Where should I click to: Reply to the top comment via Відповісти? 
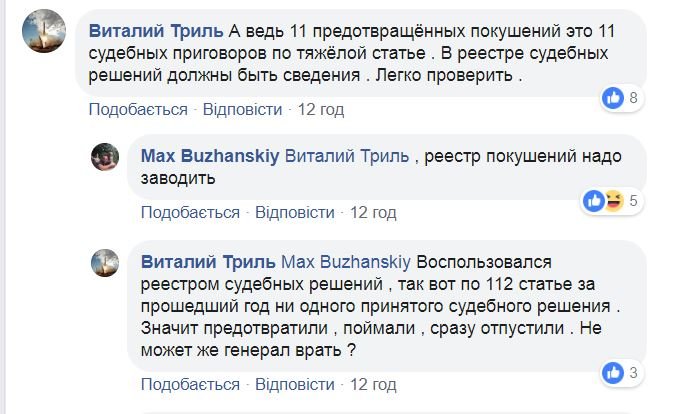(x=242, y=109)
